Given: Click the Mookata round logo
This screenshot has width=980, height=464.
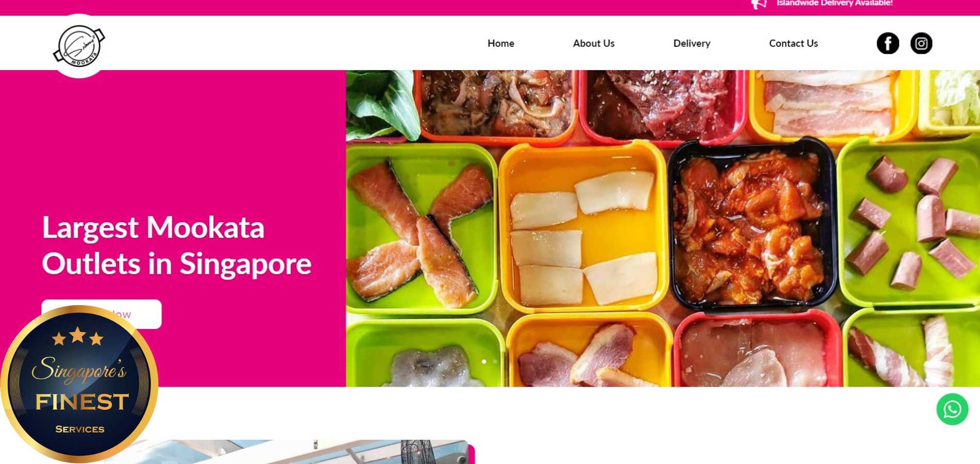Looking at the screenshot, I should click(x=79, y=46).
